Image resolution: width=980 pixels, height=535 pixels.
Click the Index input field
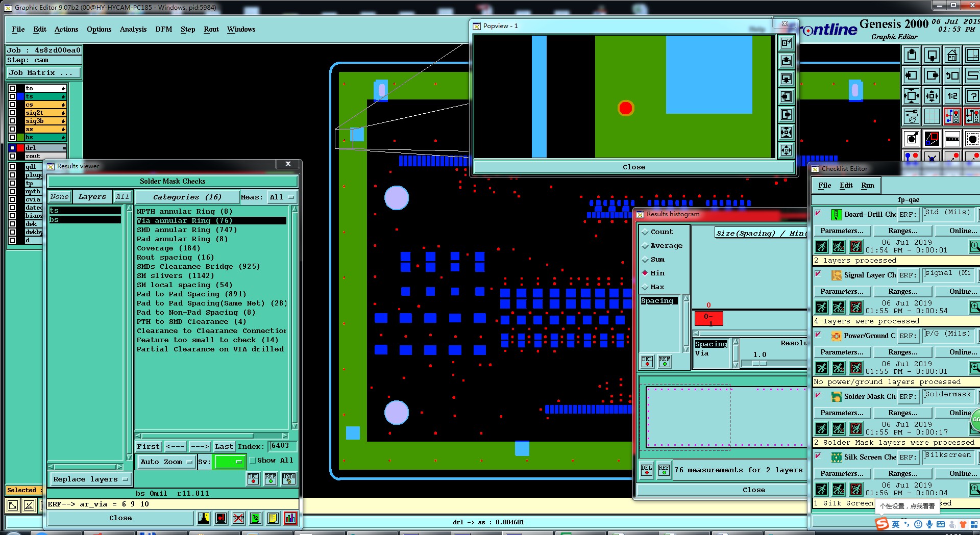point(282,446)
